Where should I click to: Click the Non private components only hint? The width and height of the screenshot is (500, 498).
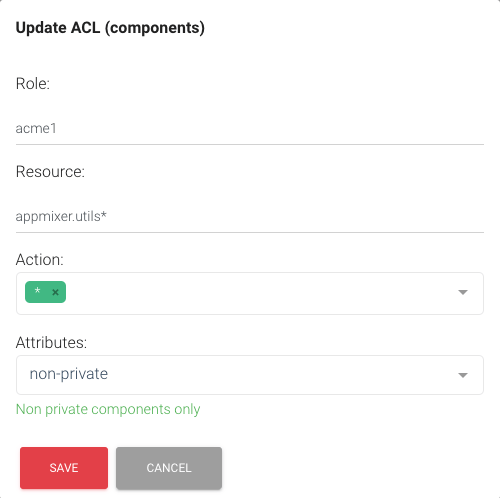tap(108, 409)
